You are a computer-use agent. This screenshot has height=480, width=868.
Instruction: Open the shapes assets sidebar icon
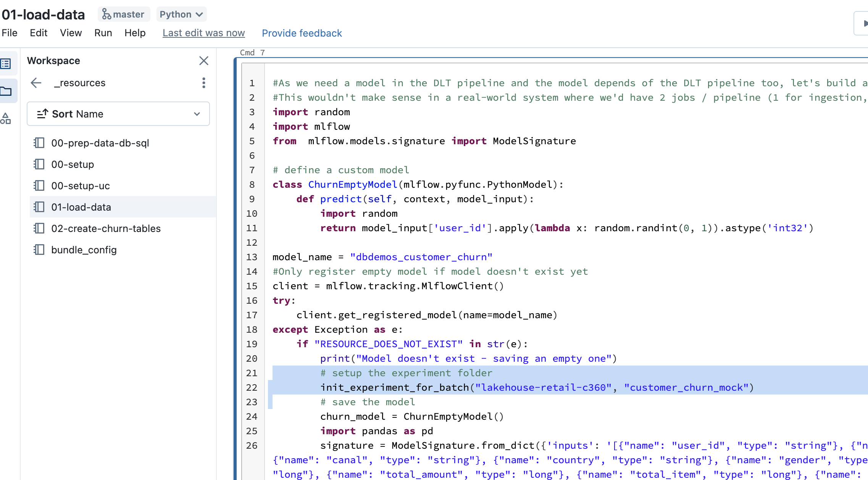(6, 119)
